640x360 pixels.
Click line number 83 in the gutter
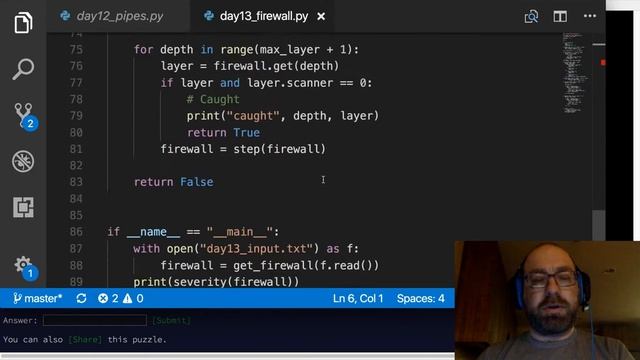[76, 182]
